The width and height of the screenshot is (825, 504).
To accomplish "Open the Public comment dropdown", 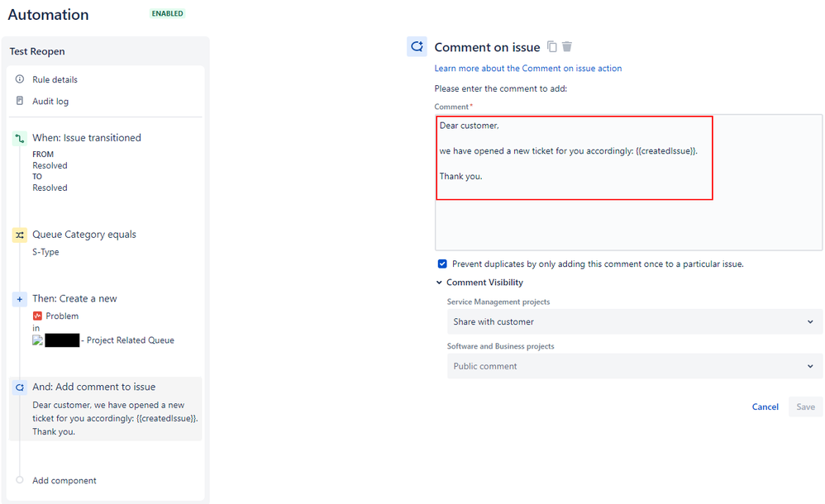I will tap(635, 366).
